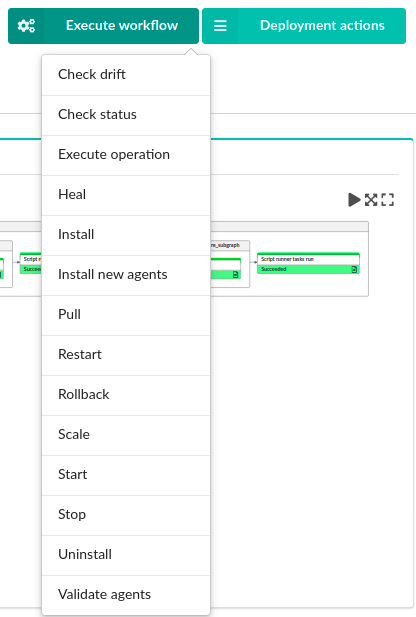Select Check status workflow
Image resolution: width=416 pixels, height=617 pixels.
pos(126,115)
